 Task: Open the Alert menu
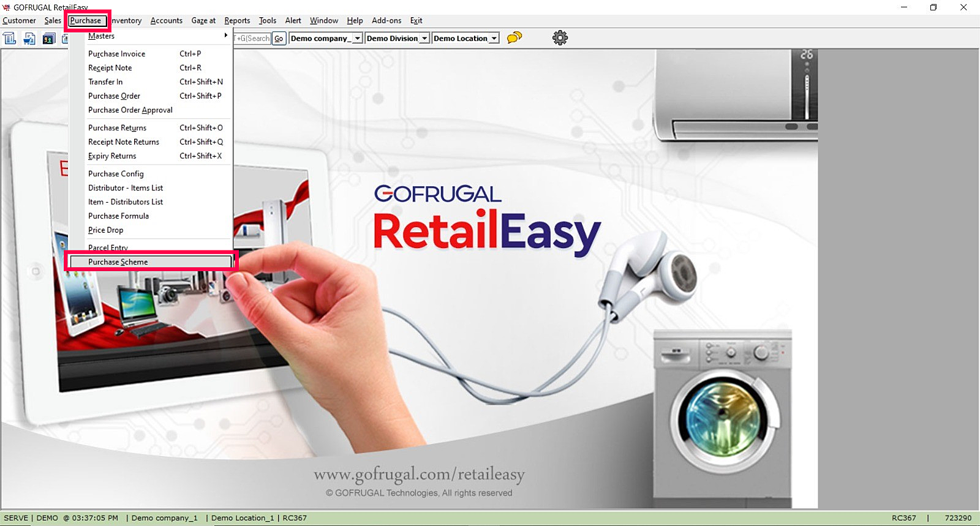click(x=293, y=21)
